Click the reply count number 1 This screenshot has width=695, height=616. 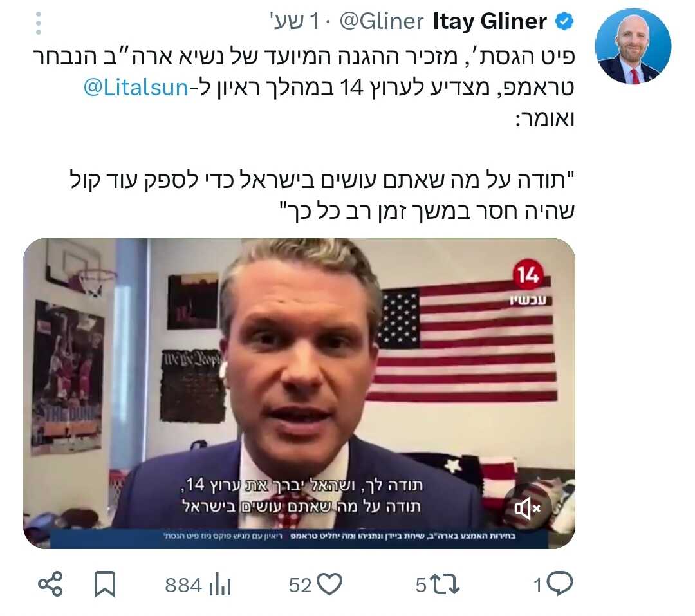(537, 585)
